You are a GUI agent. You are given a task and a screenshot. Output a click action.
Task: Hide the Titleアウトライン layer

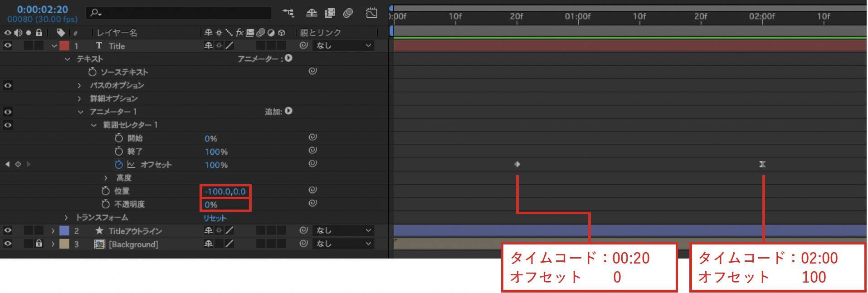[8, 231]
